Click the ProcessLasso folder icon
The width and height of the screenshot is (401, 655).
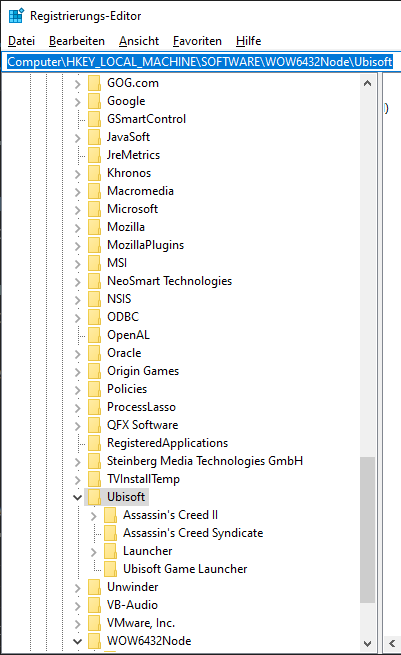click(x=94, y=407)
